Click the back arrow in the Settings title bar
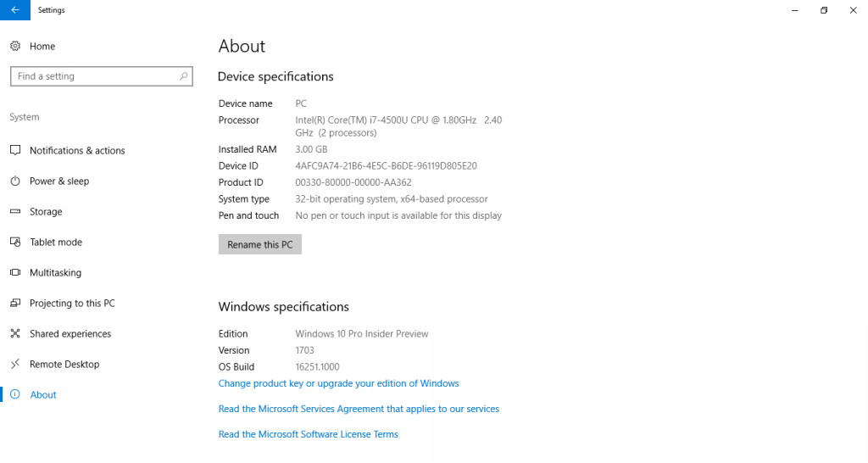The width and height of the screenshot is (868, 463). (15, 10)
